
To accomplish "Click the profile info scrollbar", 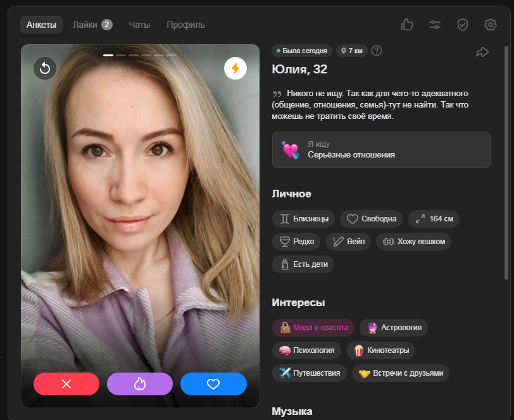I will (506, 163).
